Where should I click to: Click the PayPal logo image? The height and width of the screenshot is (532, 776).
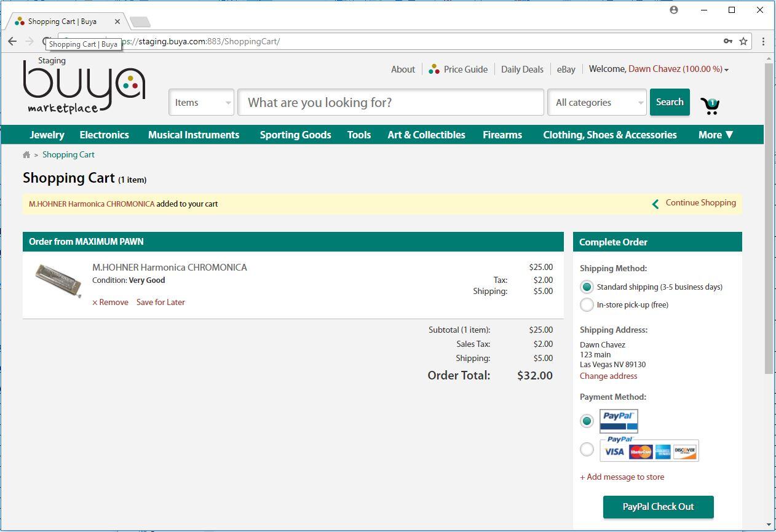[x=619, y=421]
